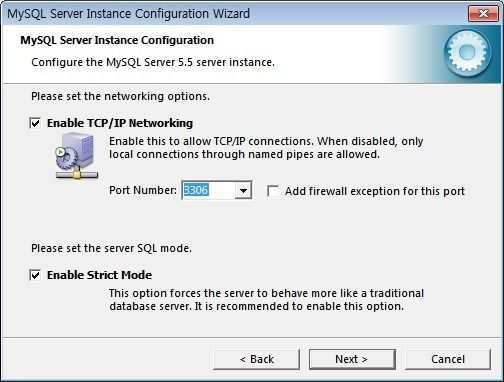This screenshot has height=382, width=504.
Task: Go to the Next wizard step
Action: click(352, 359)
